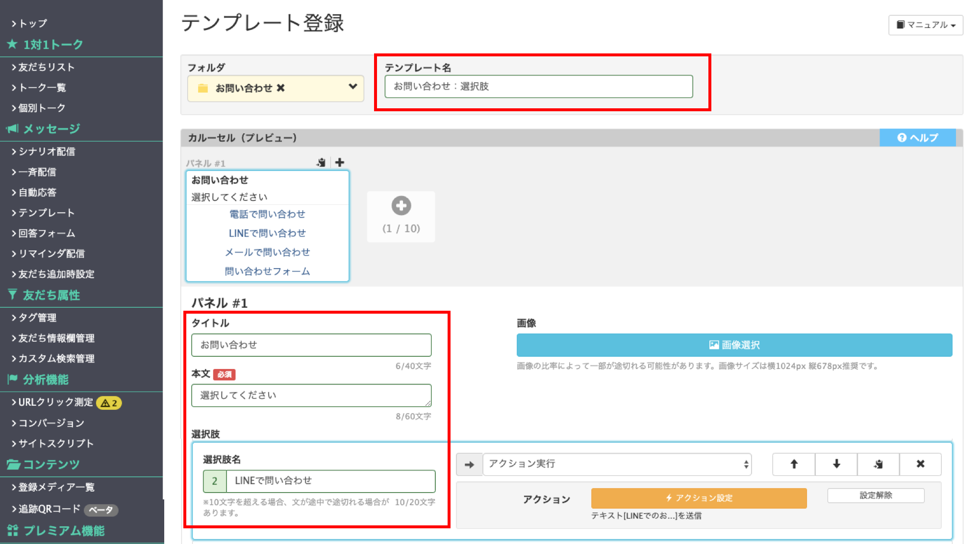Viewport: 980px width, 544px height.
Task: Focus the 選択肢名 input field
Action: pyautogui.click(x=330, y=481)
